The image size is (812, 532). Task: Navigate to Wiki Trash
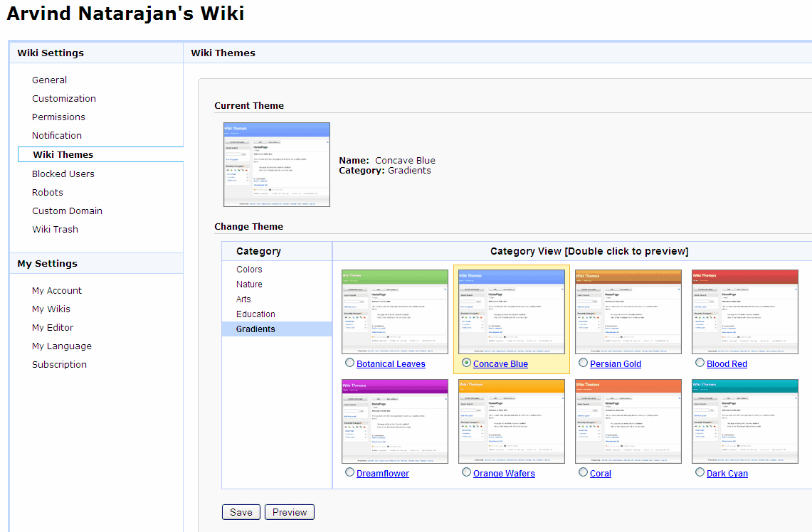(x=55, y=230)
